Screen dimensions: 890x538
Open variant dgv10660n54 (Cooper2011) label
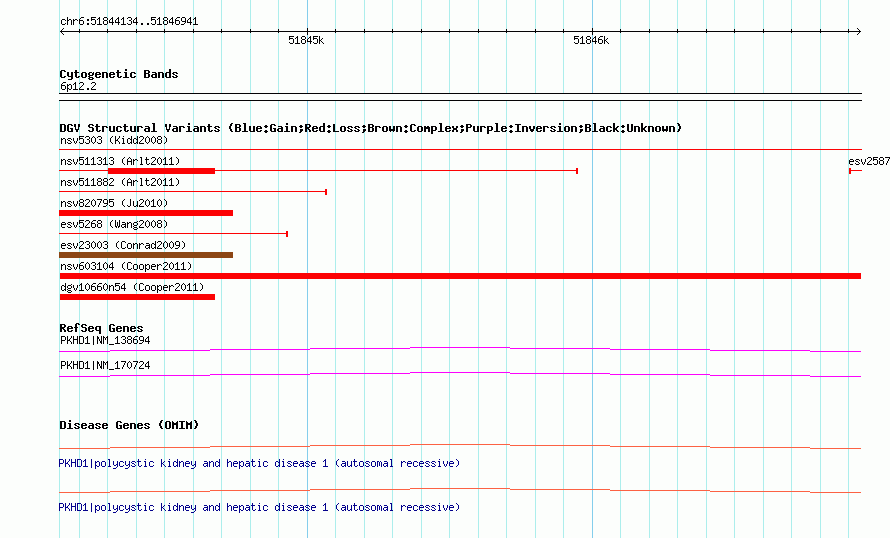point(132,287)
